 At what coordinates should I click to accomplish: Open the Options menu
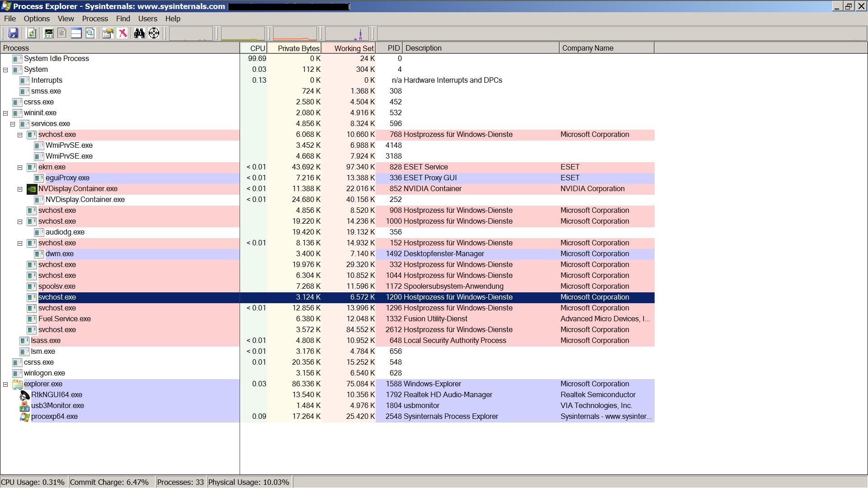click(37, 19)
